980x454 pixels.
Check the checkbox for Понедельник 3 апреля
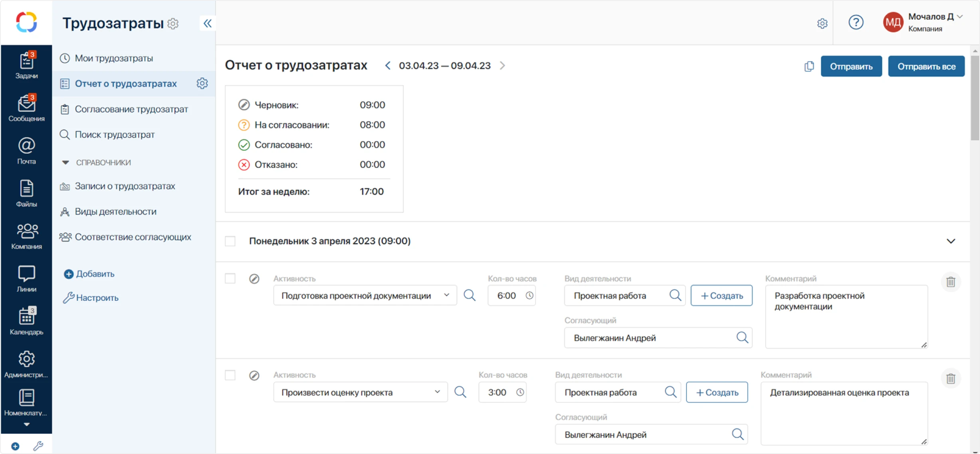[x=230, y=241]
